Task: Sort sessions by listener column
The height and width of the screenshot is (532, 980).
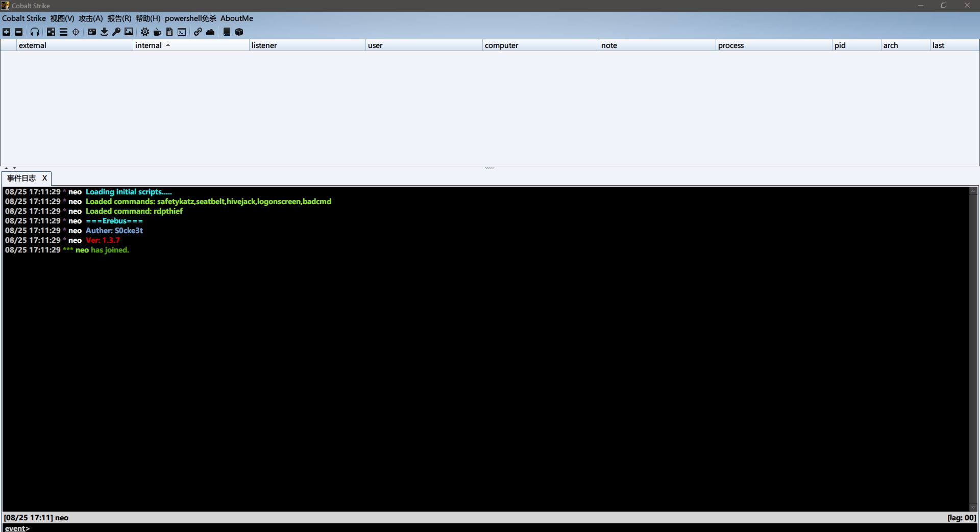Action: pyautogui.click(x=307, y=45)
